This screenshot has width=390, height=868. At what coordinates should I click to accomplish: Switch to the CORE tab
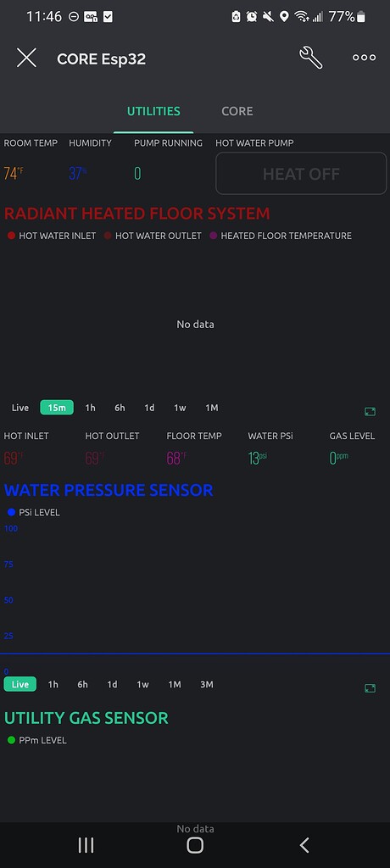click(x=237, y=111)
